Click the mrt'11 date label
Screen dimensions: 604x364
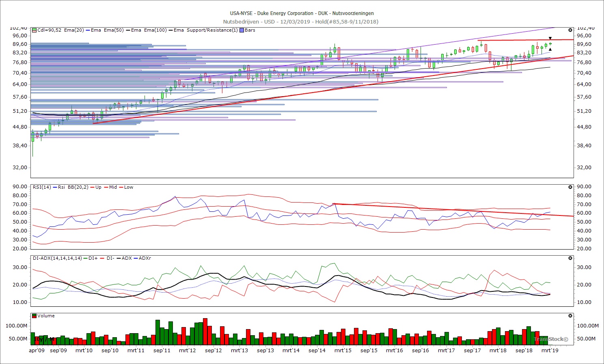(136, 350)
